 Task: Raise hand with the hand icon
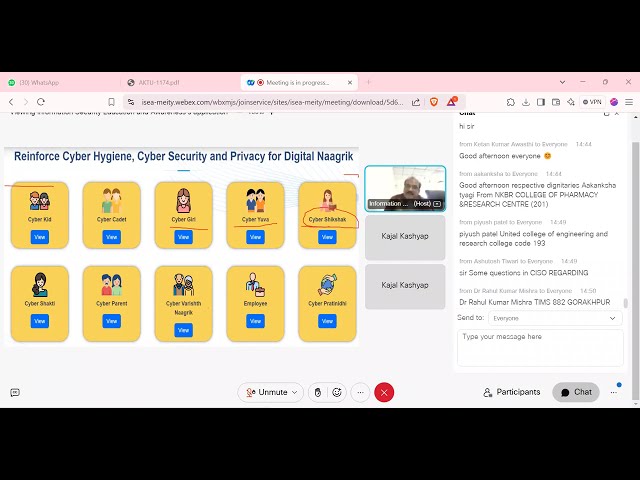[318, 393]
